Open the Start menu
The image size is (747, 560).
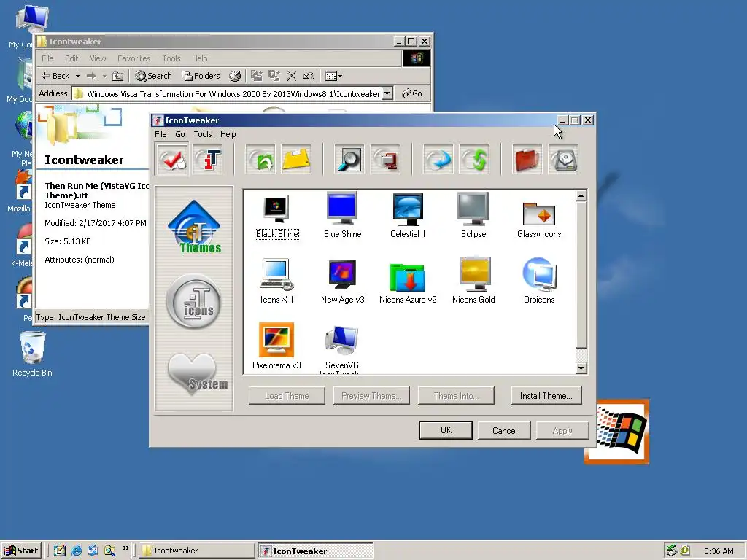pyautogui.click(x=21, y=551)
